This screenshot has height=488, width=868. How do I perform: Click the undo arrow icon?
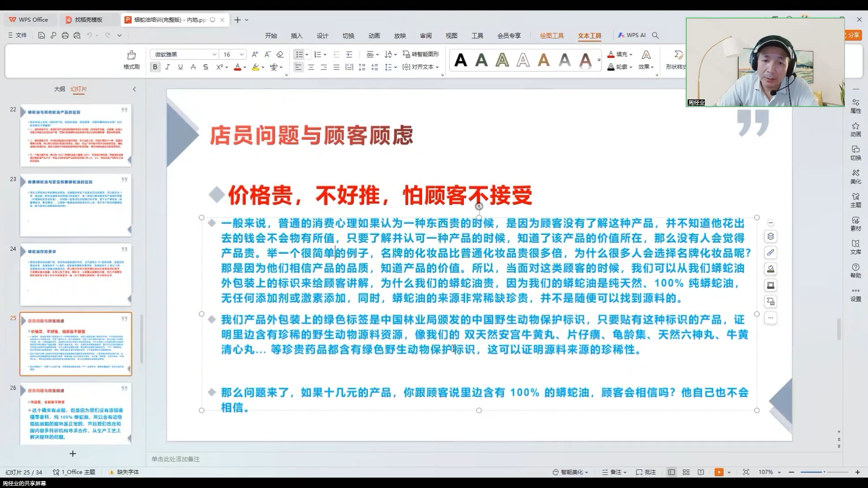(90, 35)
